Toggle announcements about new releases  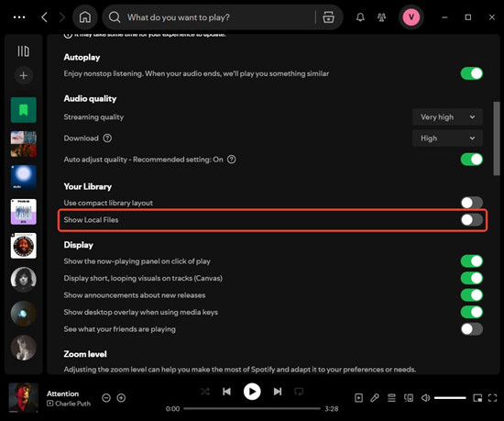coord(472,295)
